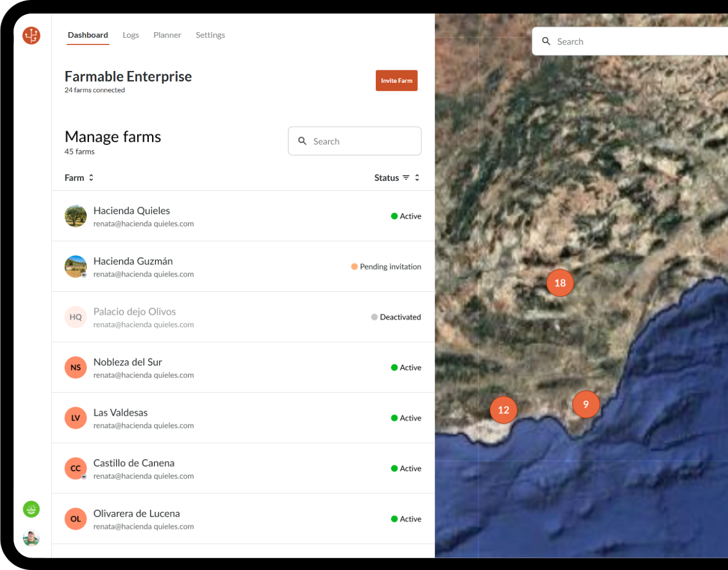Click Active status of Hacienda Quieles
728x570 pixels.
(x=406, y=216)
